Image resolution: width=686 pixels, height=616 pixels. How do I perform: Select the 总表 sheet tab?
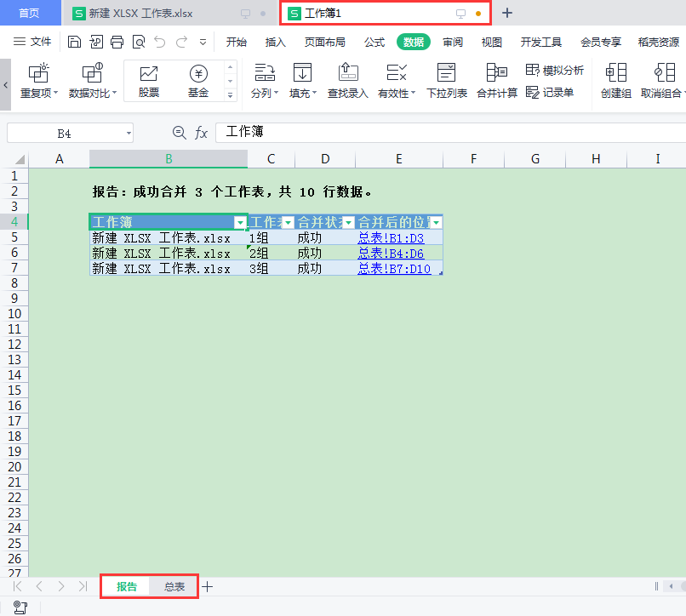point(174,586)
